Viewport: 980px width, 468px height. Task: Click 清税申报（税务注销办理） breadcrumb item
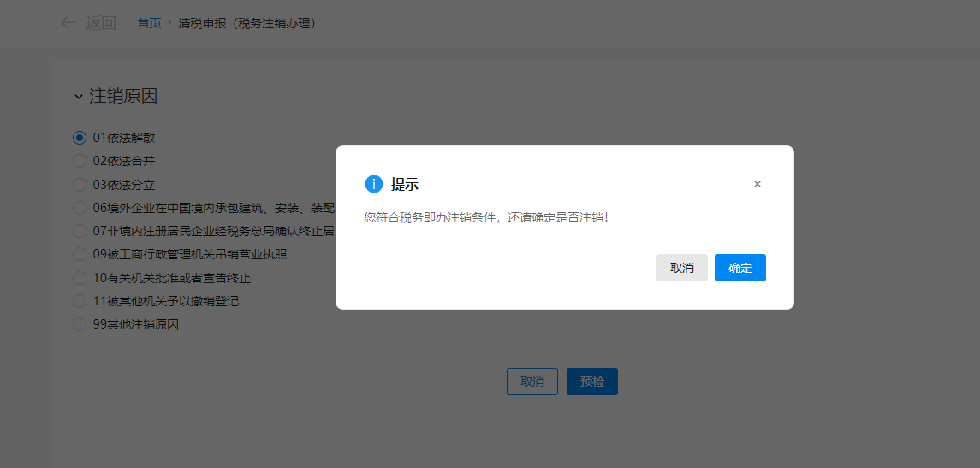[x=246, y=23]
